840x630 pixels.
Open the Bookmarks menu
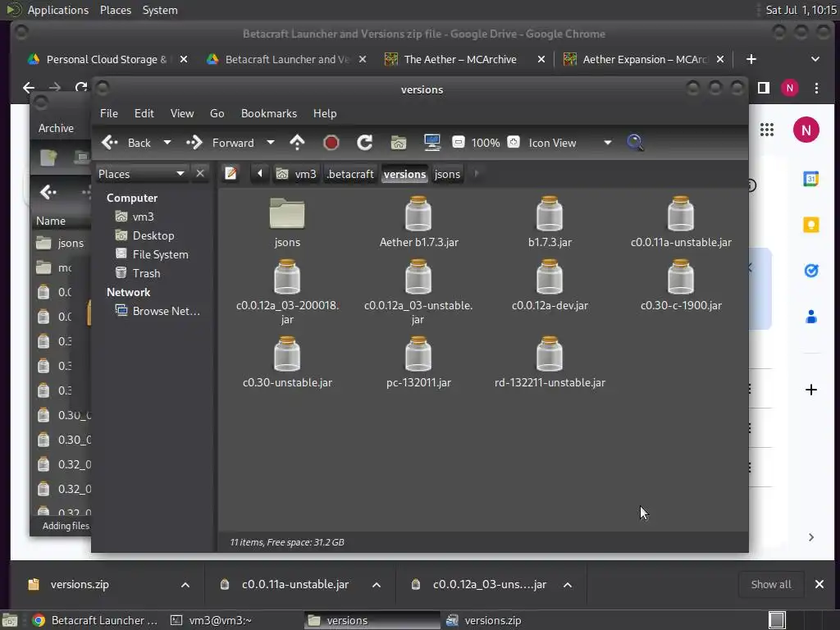[269, 113]
